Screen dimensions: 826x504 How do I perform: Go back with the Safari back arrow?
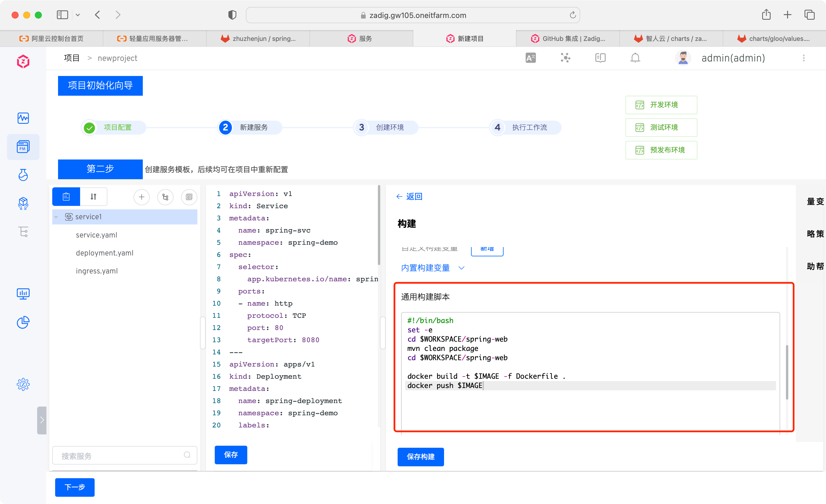pos(98,15)
